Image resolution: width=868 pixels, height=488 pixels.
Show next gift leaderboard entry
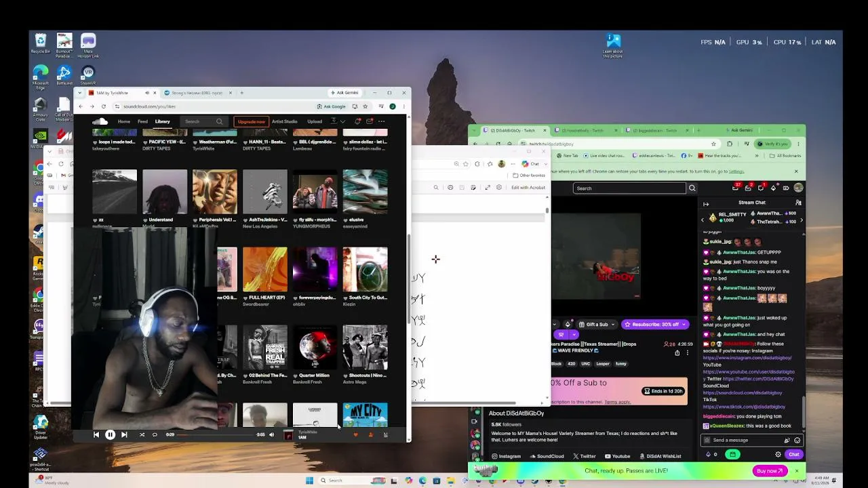(x=802, y=220)
